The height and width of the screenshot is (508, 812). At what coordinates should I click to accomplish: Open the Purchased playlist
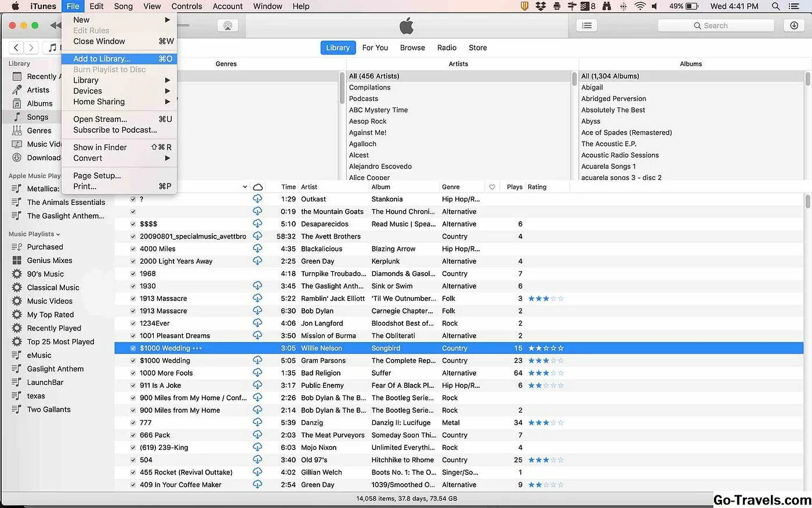pyautogui.click(x=45, y=247)
